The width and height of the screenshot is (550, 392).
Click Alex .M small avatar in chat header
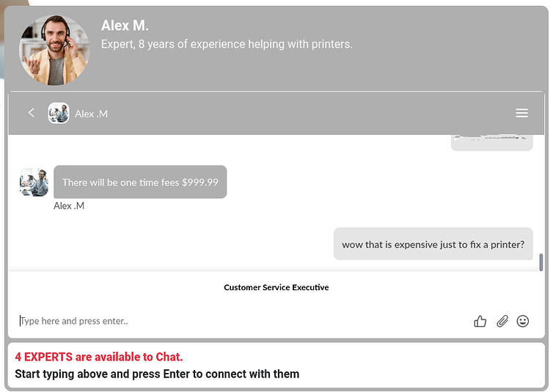pos(58,113)
